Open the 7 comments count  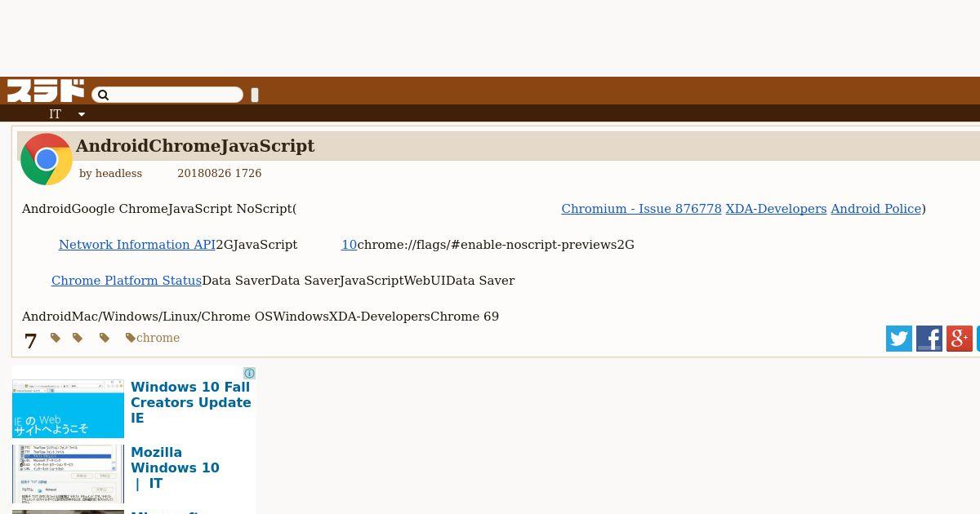31,341
